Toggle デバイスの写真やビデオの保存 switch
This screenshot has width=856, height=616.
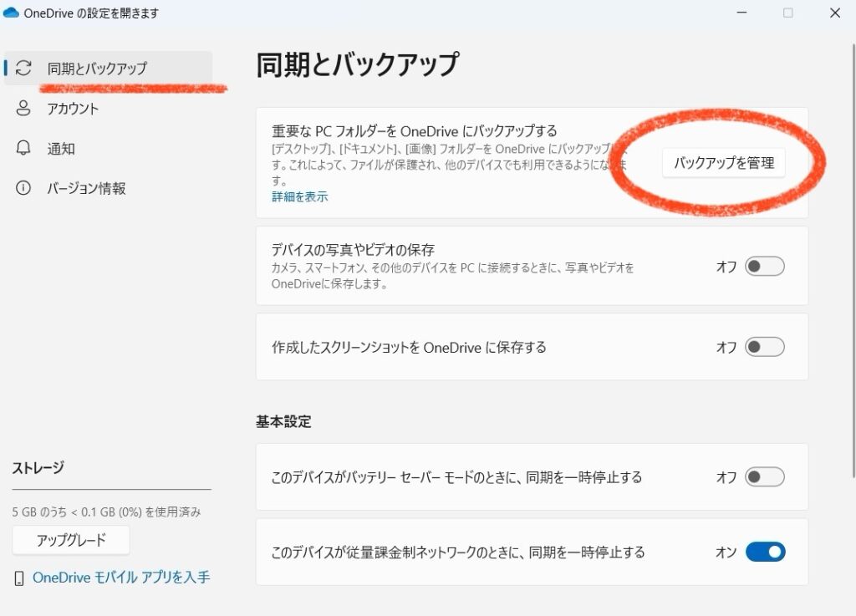(x=765, y=267)
